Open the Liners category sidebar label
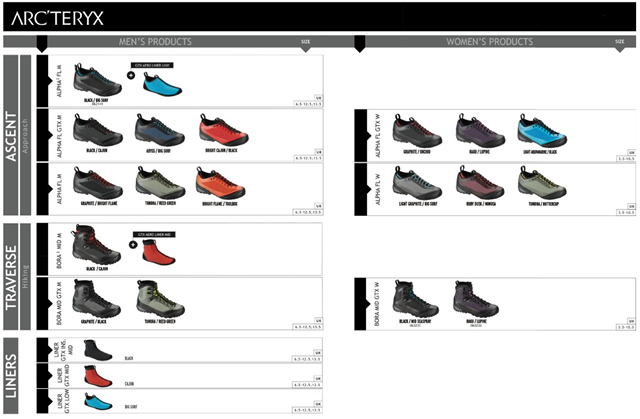This screenshot has height=419, width=640. 11,376
